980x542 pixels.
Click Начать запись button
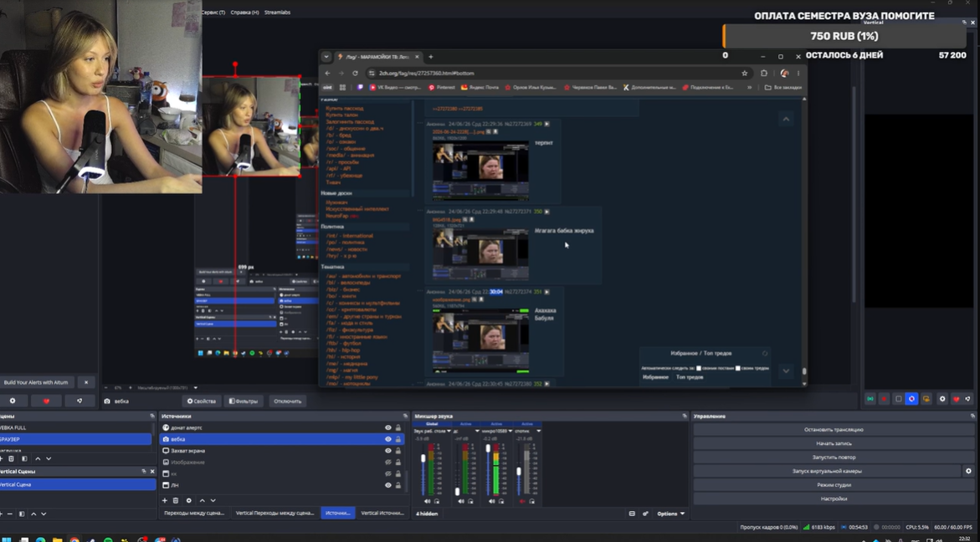[x=834, y=443]
